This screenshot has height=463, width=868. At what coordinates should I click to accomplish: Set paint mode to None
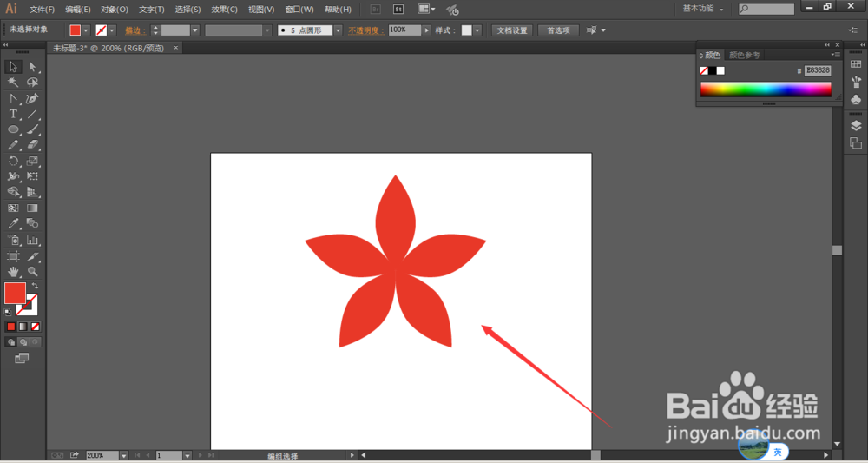click(x=36, y=327)
